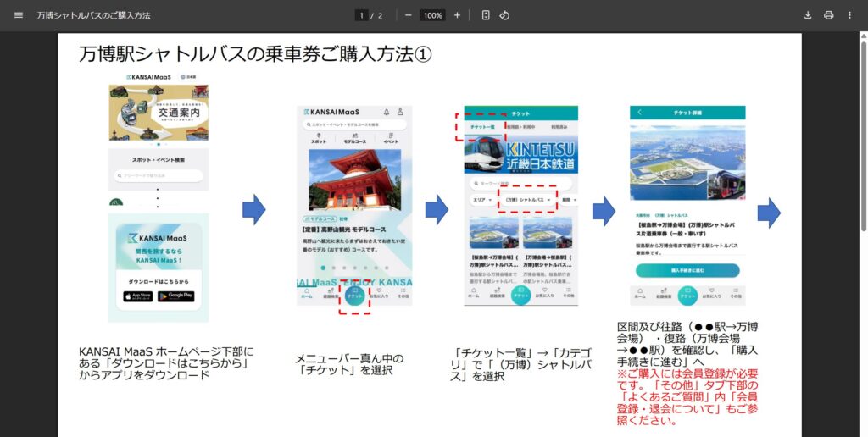Image resolution: width=868 pixels, height=437 pixels.
Task: Click the お気に入り heart icon in home screenshot
Action: click(379, 293)
